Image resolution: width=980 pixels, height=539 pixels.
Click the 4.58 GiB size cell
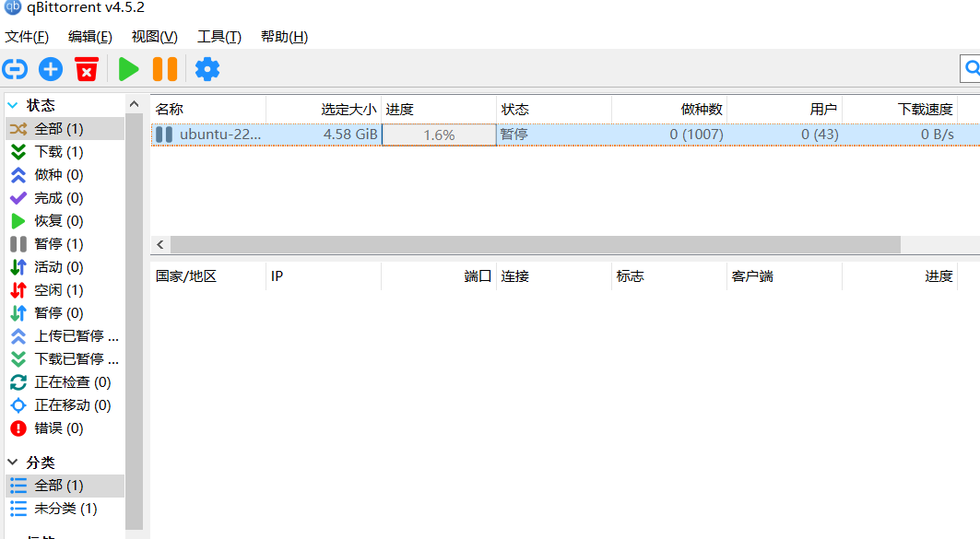pos(324,135)
